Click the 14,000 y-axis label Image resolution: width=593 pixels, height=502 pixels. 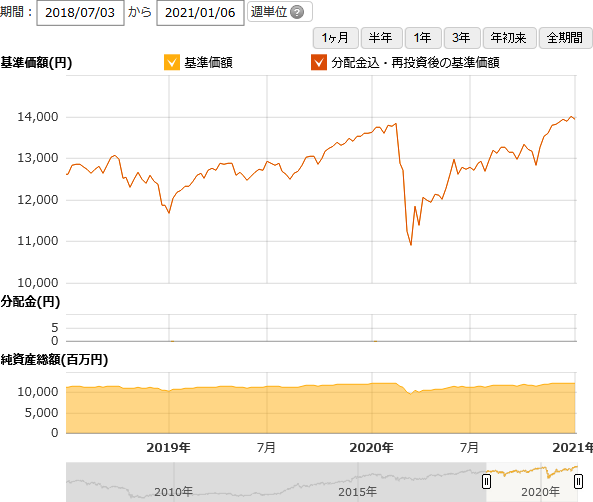tap(38, 117)
